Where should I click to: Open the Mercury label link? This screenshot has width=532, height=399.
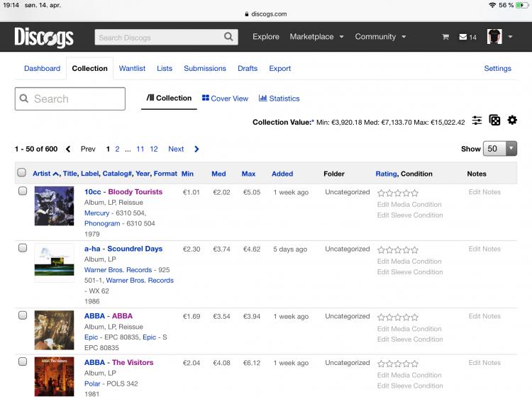[x=96, y=213]
